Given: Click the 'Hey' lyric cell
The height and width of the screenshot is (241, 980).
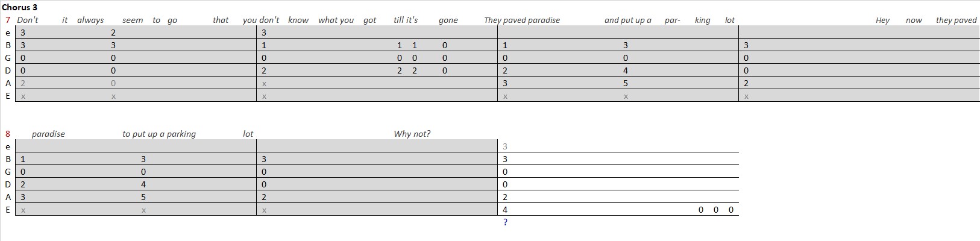Looking at the screenshot, I should tap(882, 20).
